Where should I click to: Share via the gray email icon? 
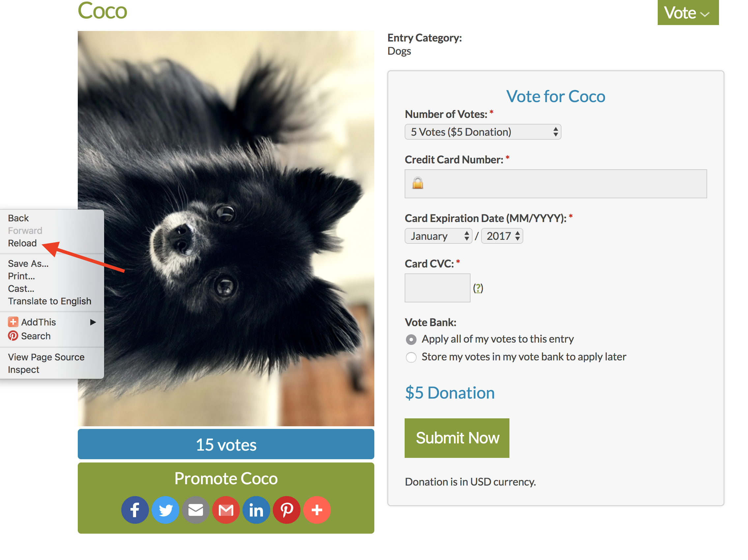[x=195, y=510]
